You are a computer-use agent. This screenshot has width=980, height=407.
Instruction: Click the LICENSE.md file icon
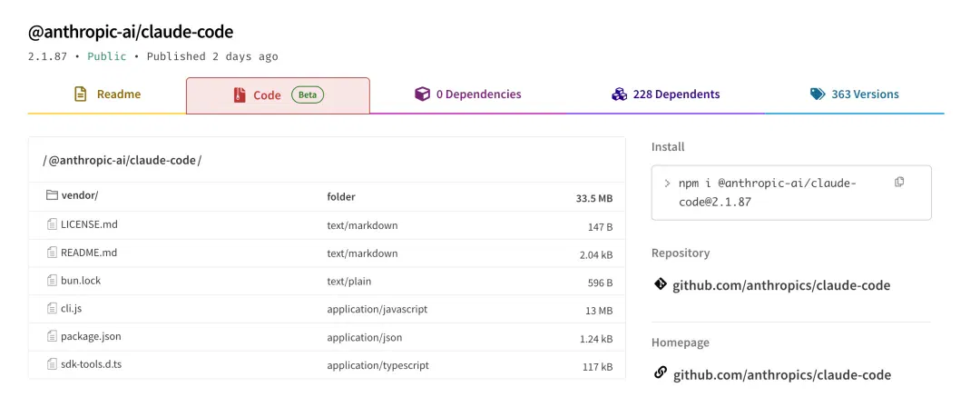[52, 224]
